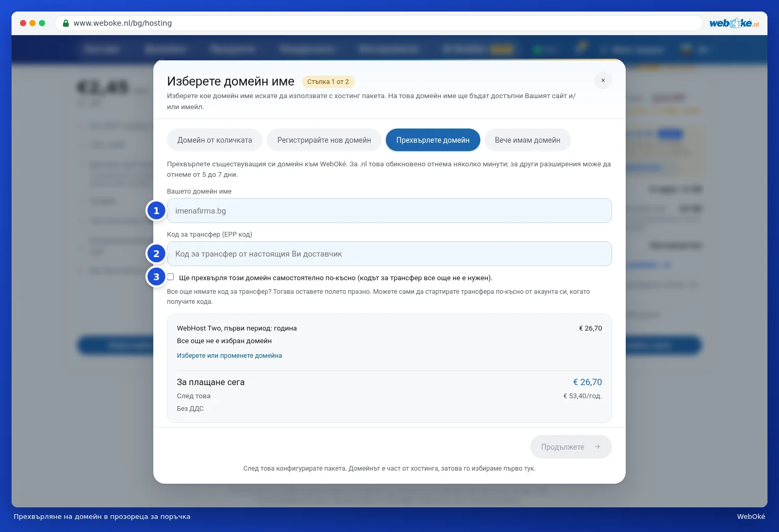Switch to the 'Домейн от количката' tab
This screenshot has height=532, width=779.
[215, 140]
